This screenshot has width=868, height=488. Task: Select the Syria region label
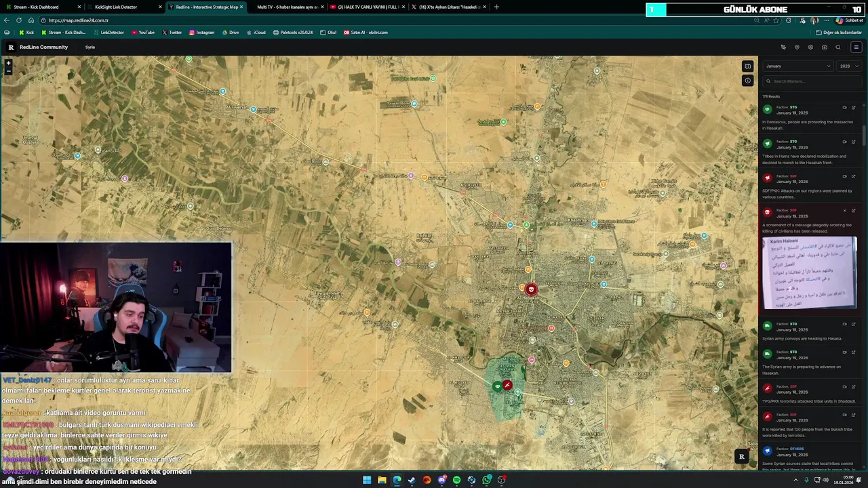click(90, 47)
